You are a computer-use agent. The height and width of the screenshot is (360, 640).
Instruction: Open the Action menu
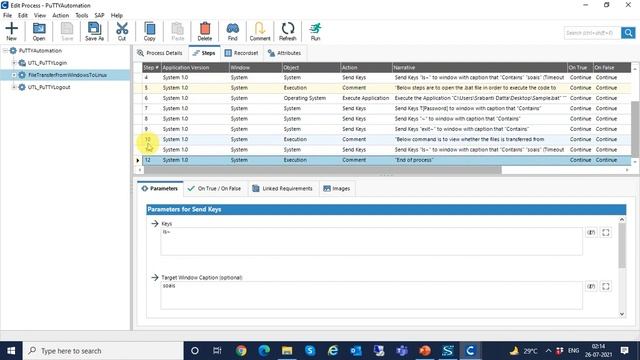tap(60, 15)
